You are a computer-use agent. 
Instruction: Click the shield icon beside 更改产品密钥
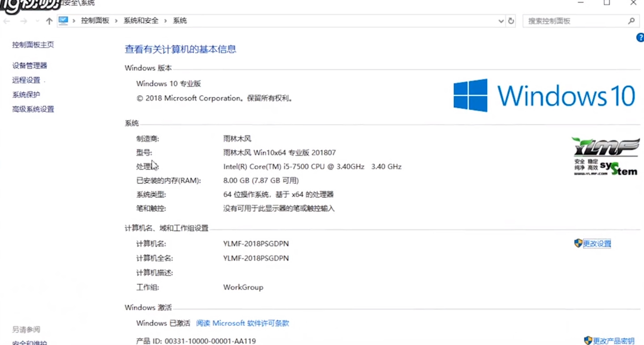pos(588,341)
